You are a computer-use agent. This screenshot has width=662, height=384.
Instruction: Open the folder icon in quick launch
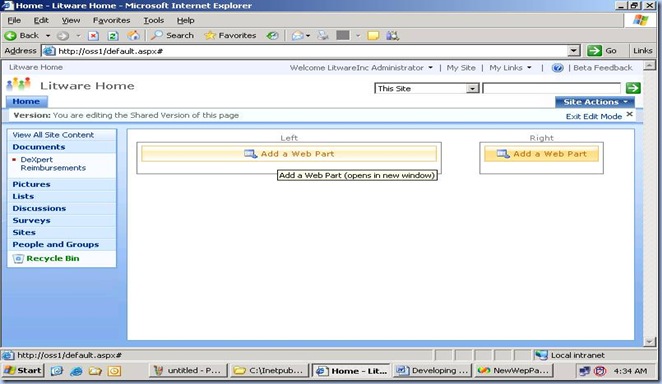click(95, 371)
